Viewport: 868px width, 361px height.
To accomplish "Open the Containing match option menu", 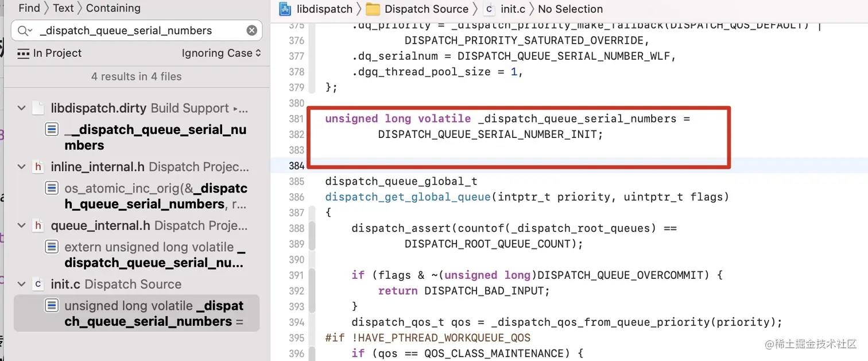I will [x=113, y=7].
